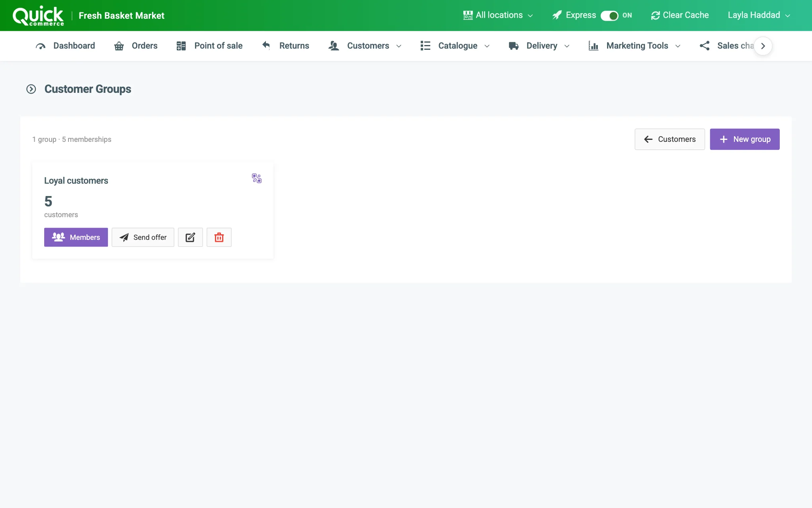Click the Orders basket icon
Screen dimensions: 812x508
(119, 46)
